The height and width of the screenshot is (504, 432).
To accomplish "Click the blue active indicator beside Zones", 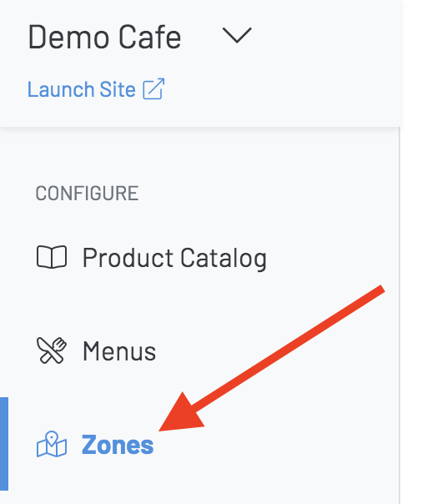I will (4, 444).
